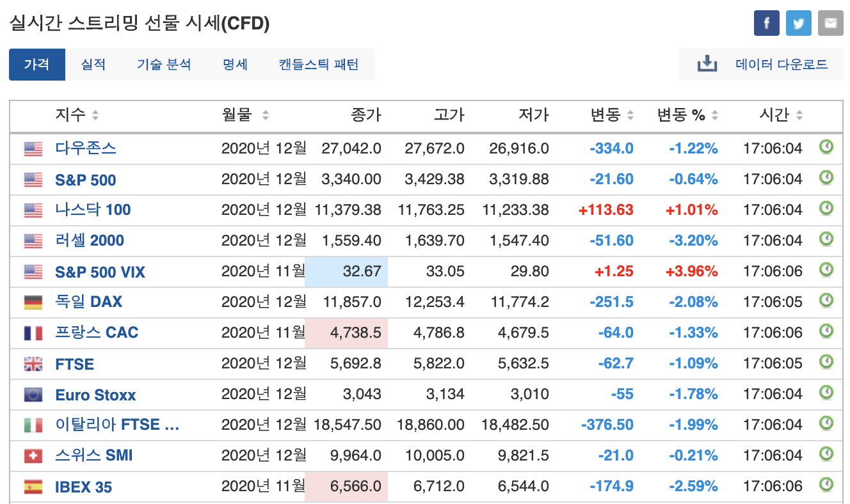Switch to the 명세 tab
Image resolution: width=850 pixels, height=504 pixels.
pos(235,65)
